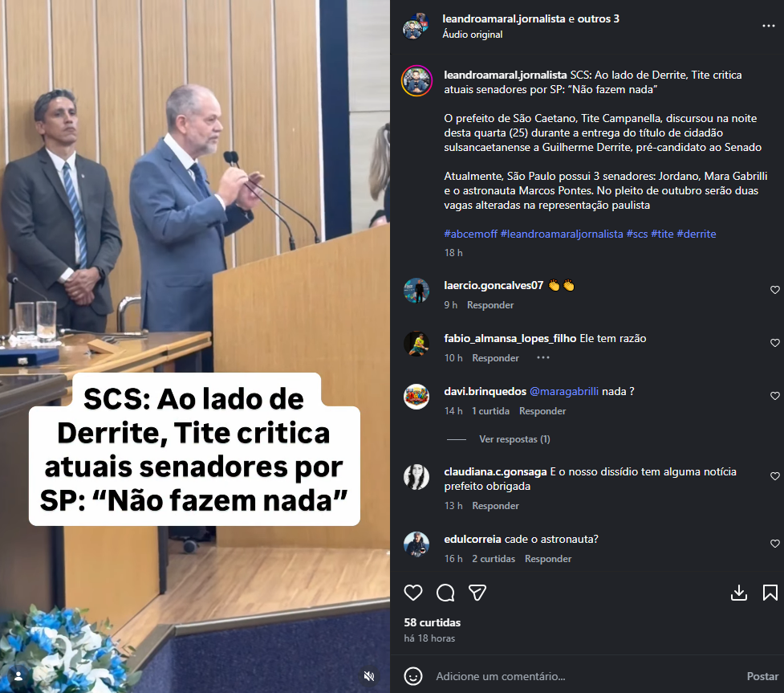Share post via paper plane icon
Viewport: 784px width, 693px height.
477,593
